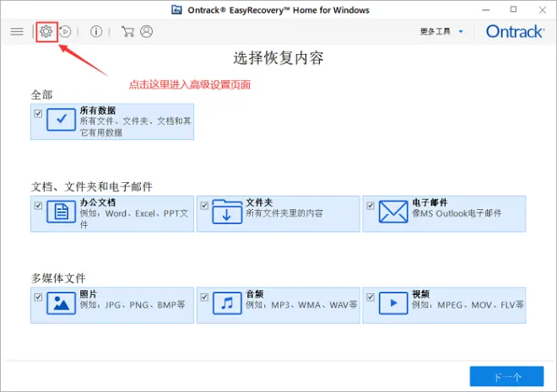557x392 pixels.
Task: Click the 照片 picture icon
Action: (x=61, y=303)
